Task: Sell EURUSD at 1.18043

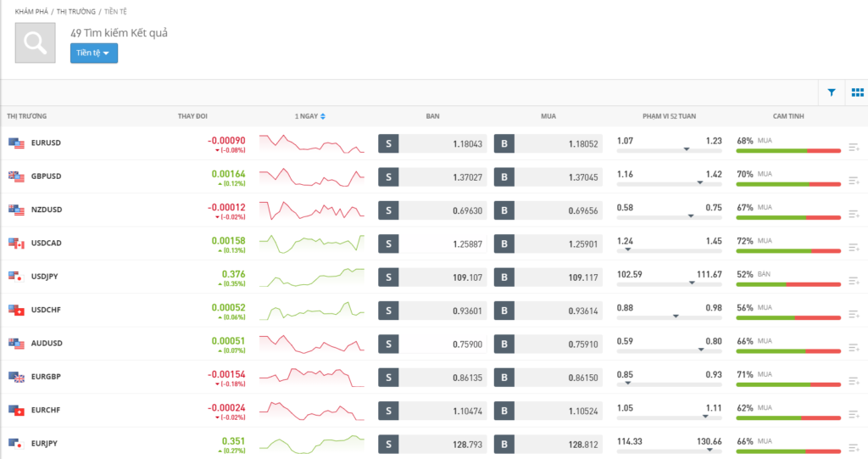Action: [x=432, y=143]
